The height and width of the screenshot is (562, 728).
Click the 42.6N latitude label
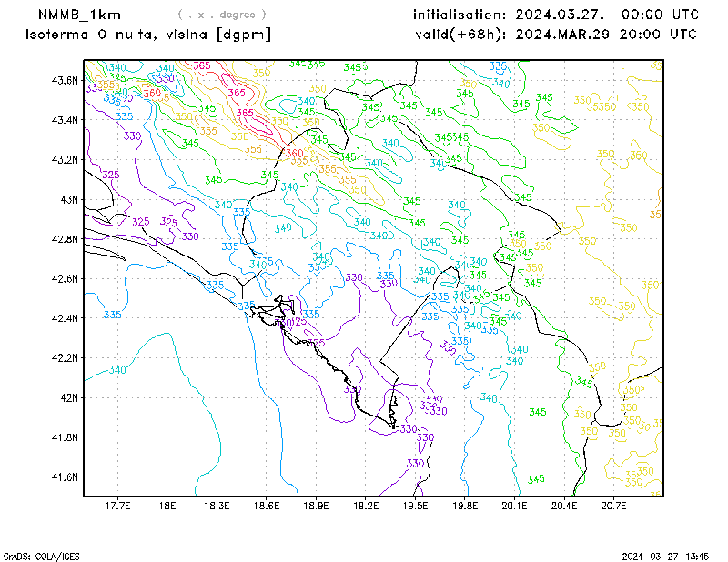click(65, 279)
